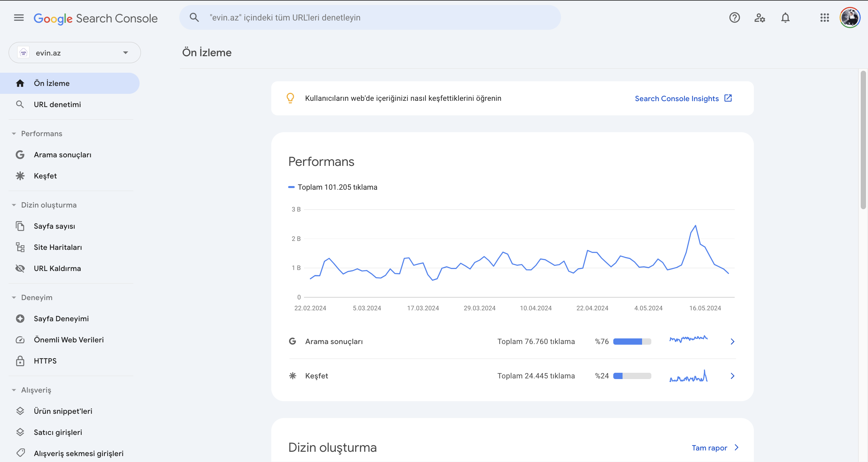Click the tag icon beside Alışveriş sekmesi girişleri

coord(20,453)
